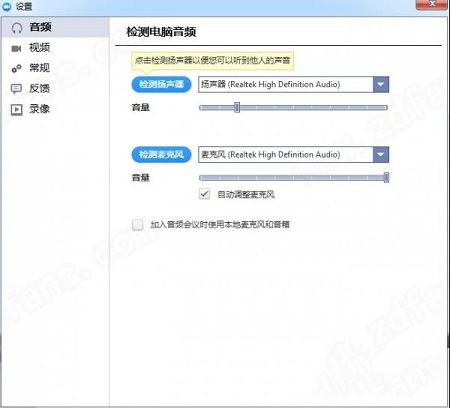This screenshot has height=408, width=450.
Task: Click the 音量 label under the microphone
Action: 140,177
